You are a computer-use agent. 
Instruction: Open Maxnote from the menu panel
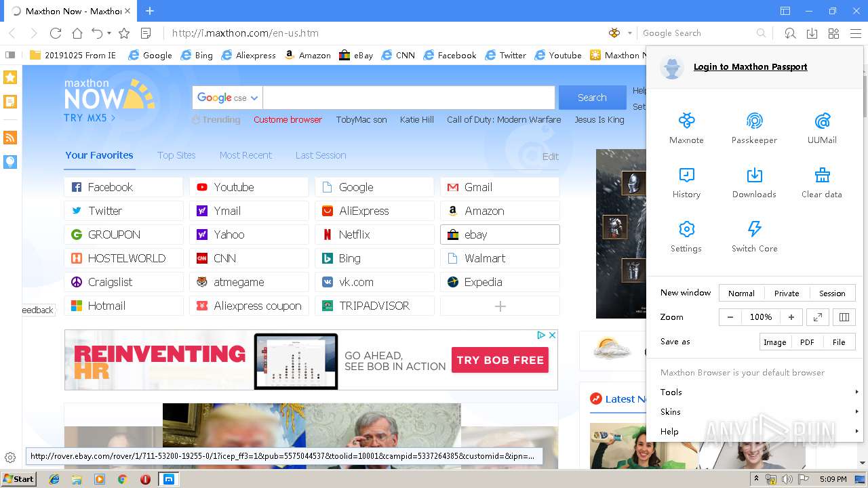click(x=686, y=128)
